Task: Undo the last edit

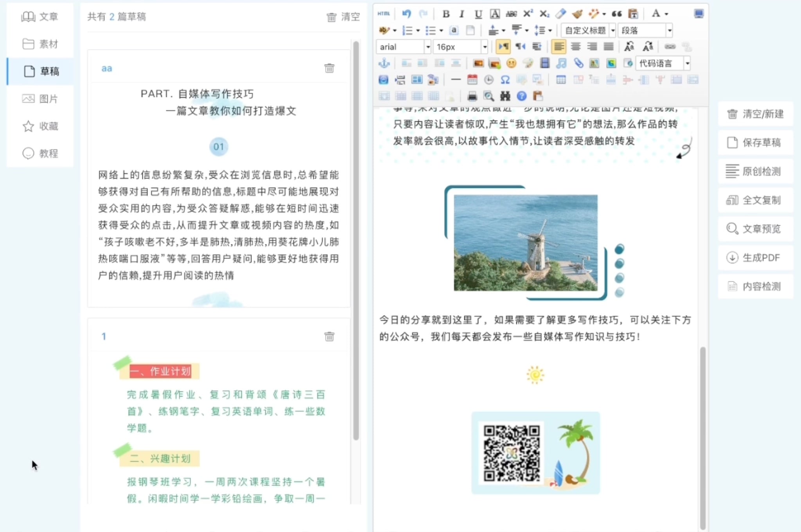Action: pyautogui.click(x=406, y=14)
